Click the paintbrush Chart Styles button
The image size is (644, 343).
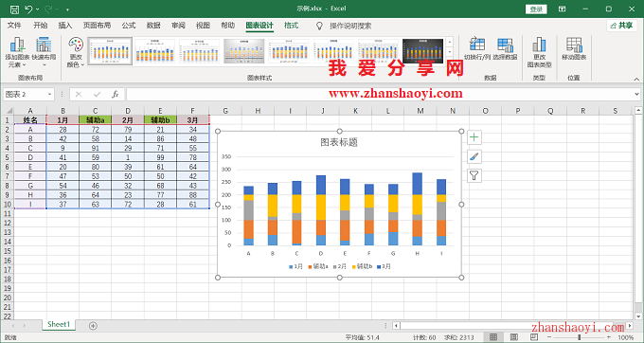pyautogui.click(x=474, y=156)
